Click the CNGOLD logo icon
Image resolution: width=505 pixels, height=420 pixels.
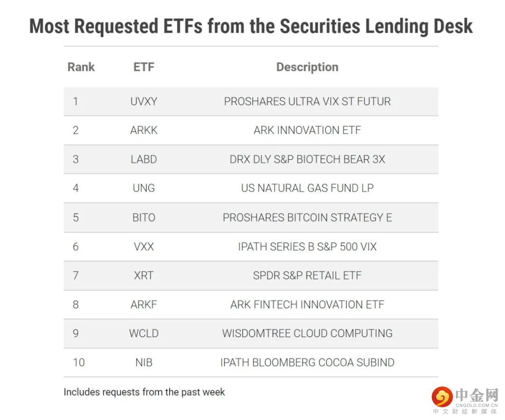tap(441, 397)
